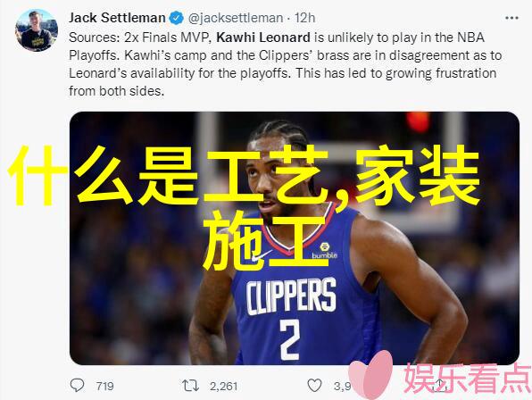Toggle the heart like icon
Screen dimensions: 532x400
314,386
